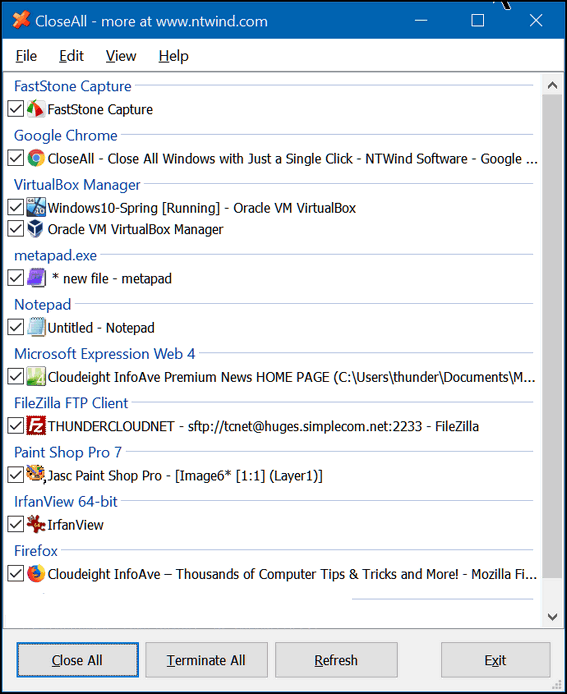The width and height of the screenshot is (567, 694).
Task: Uncheck Oracle VM VirtualBox Manager checkbox
Action: point(15,229)
